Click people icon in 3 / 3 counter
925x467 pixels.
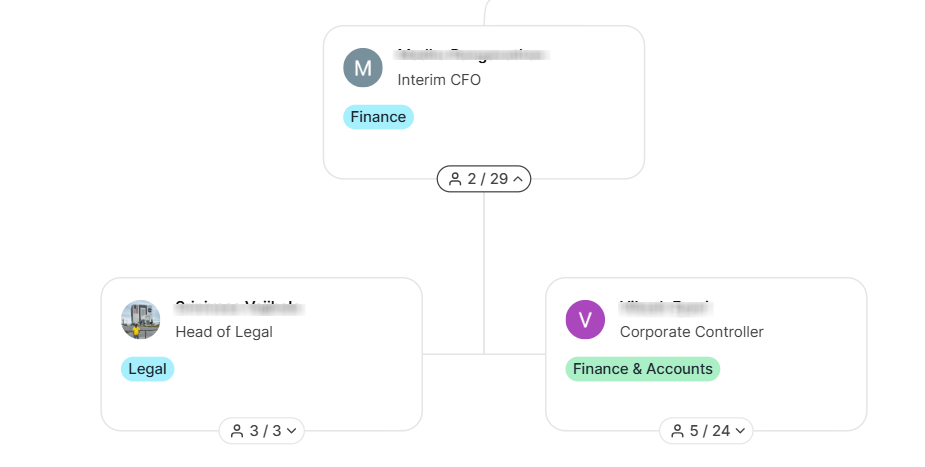click(x=237, y=431)
